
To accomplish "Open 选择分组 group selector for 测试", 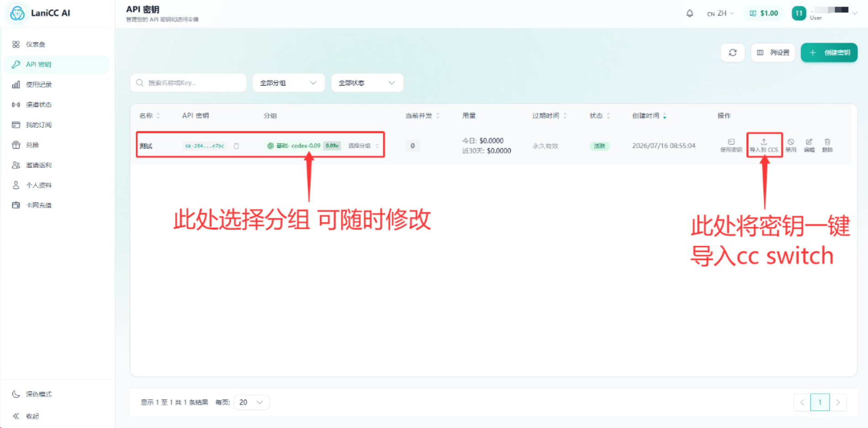I will click(x=364, y=146).
